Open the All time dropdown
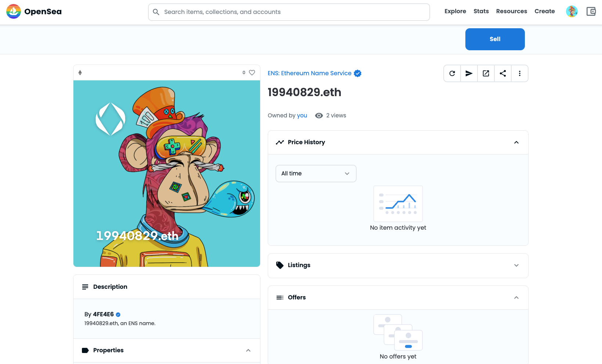 click(316, 174)
